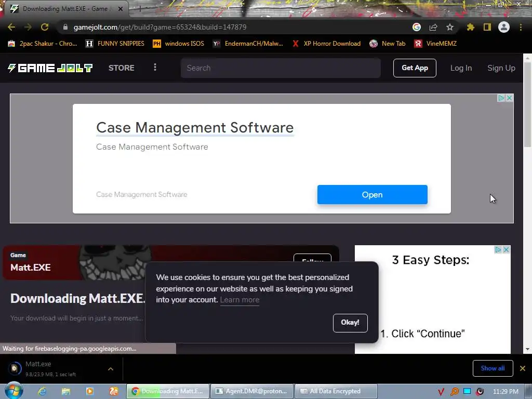Click into the Game Jolt Search field

click(x=281, y=68)
